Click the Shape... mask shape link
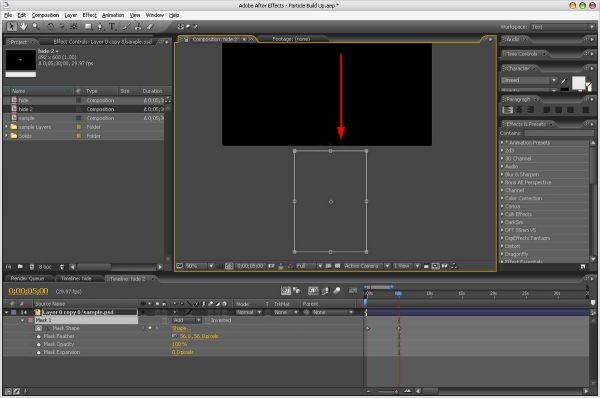600x398 pixels. 181,328
